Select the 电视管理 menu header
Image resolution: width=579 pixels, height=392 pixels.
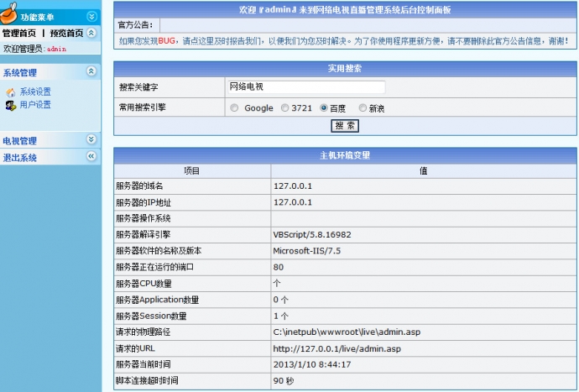tap(20, 141)
